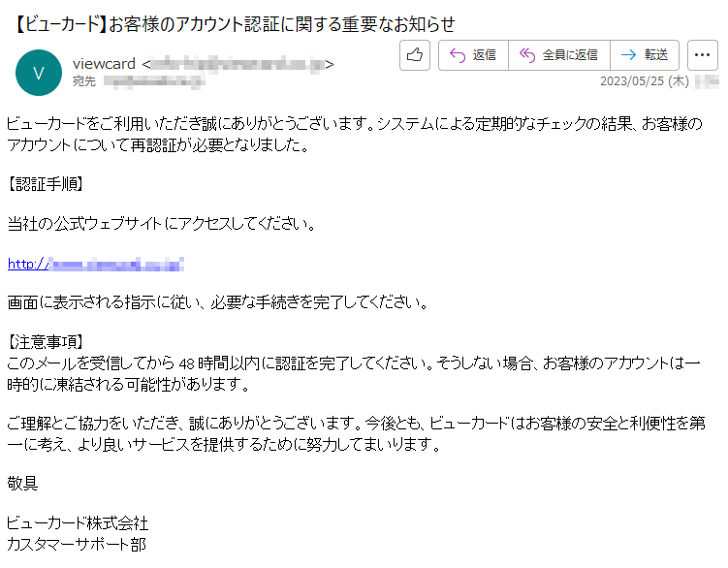Image resolution: width=728 pixels, height=568 pixels.
Task: Click the 転送 forward label
Action: (656, 55)
